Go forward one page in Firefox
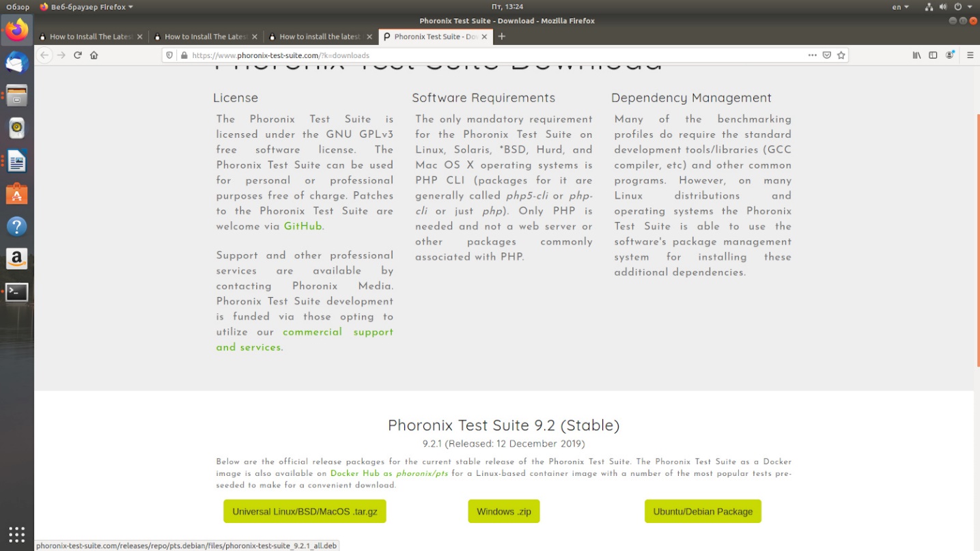This screenshot has width=980, height=551. (61, 55)
